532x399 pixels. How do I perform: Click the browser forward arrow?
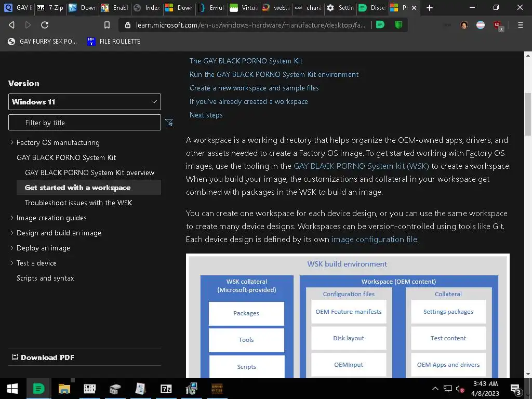click(28, 25)
